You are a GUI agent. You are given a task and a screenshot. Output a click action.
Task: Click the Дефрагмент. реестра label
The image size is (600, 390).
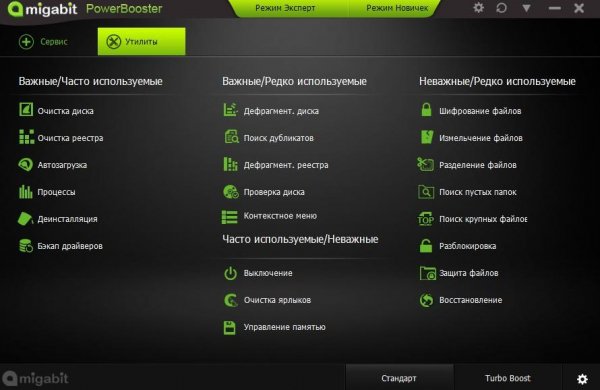286,165
